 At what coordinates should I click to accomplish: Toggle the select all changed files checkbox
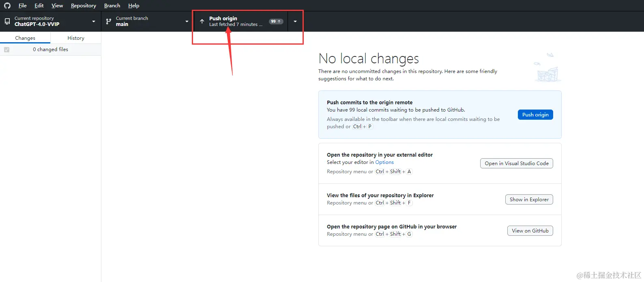pos(6,50)
